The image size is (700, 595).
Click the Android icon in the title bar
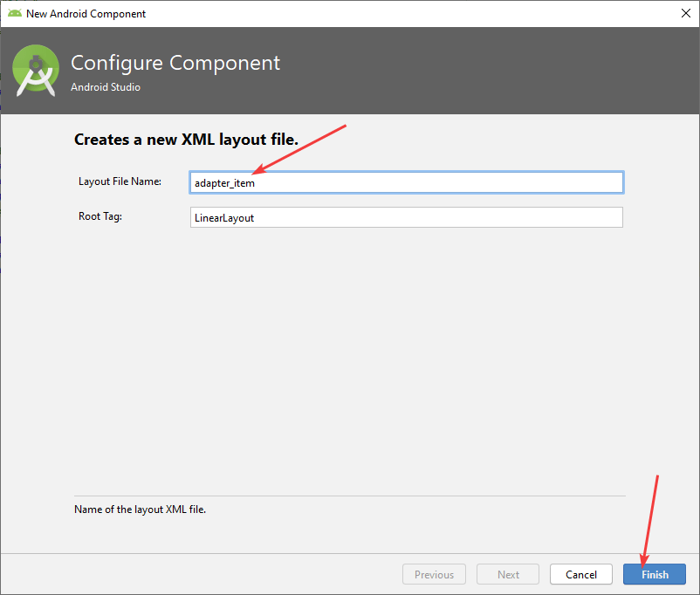point(14,13)
